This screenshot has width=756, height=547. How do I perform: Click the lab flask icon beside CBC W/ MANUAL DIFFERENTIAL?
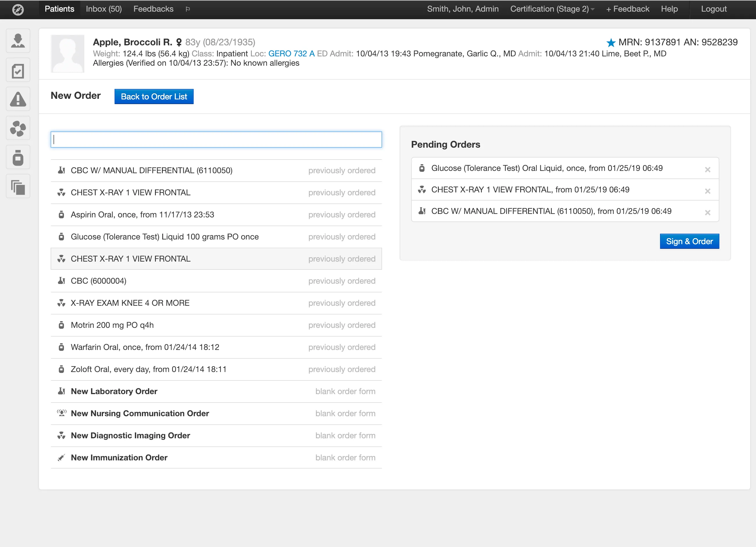click(61, 170)
